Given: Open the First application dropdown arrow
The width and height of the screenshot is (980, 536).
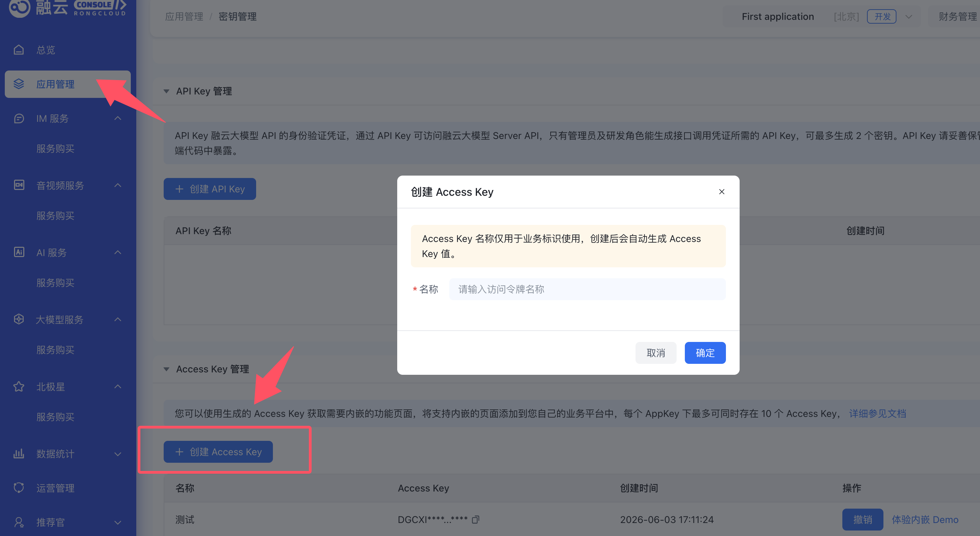Looking at the screenshot, I should 908,17.
